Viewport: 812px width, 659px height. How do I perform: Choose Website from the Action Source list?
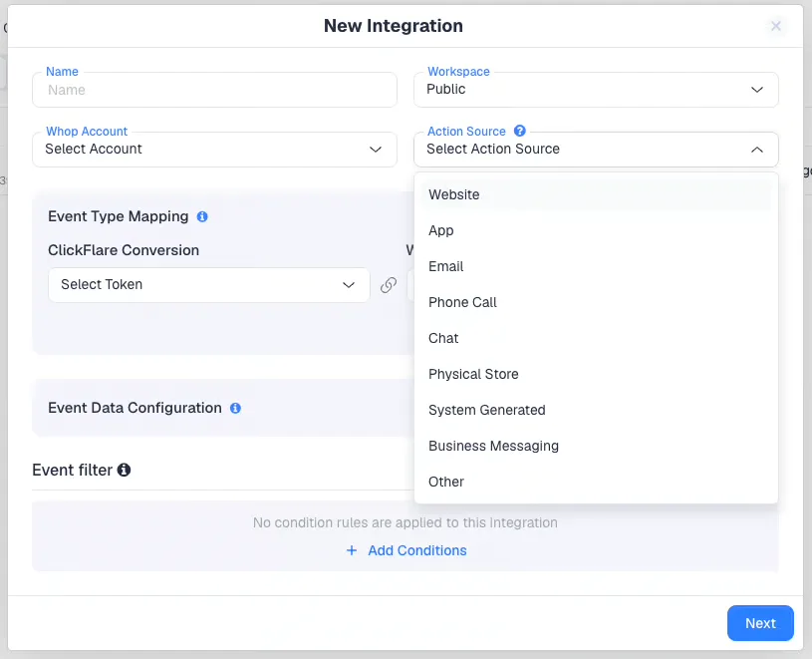click(596, 194)
